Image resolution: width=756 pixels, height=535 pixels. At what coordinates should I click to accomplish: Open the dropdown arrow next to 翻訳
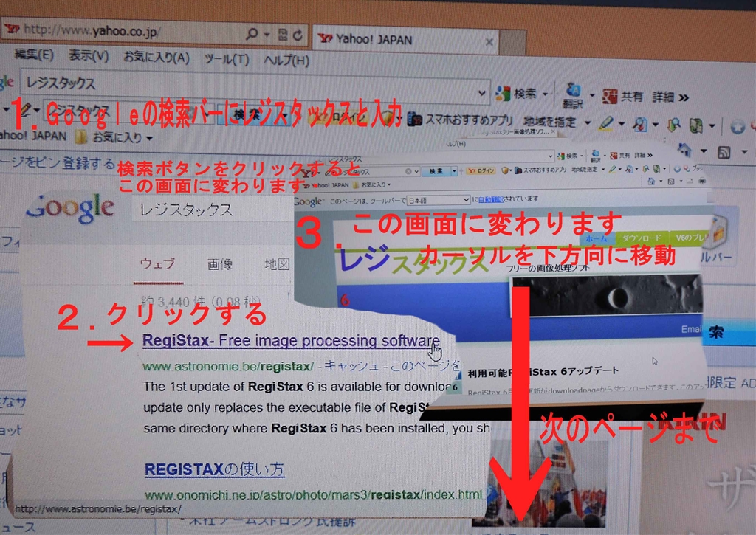click(x=591, y=95)
